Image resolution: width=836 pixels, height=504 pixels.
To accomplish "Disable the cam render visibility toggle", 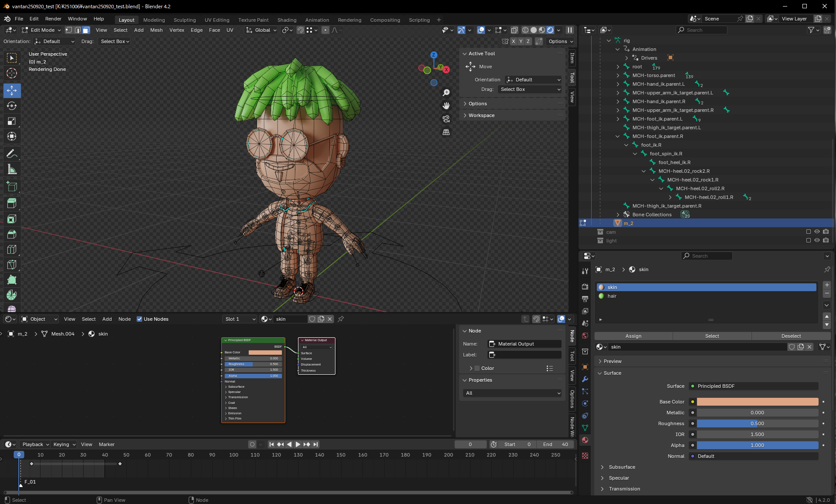I will coord(826,232).
